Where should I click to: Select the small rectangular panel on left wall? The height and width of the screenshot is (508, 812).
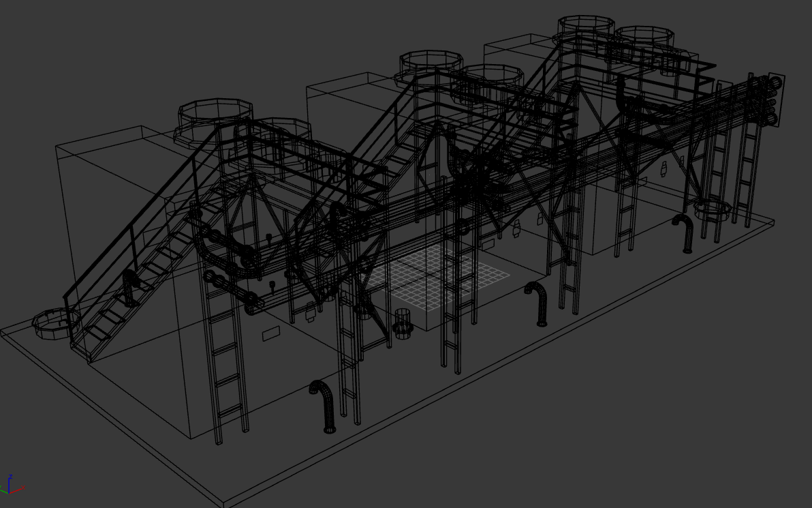point(270,333)
